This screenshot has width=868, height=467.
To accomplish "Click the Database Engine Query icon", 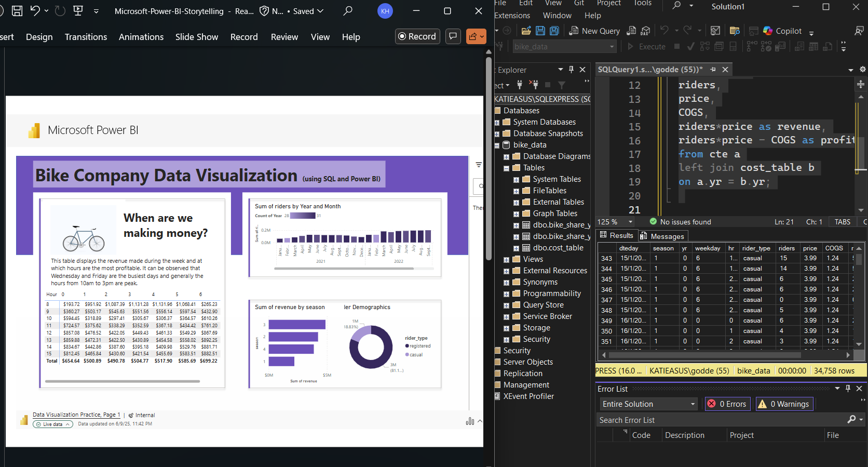I will pyautogui.click(x=631, y=31).
